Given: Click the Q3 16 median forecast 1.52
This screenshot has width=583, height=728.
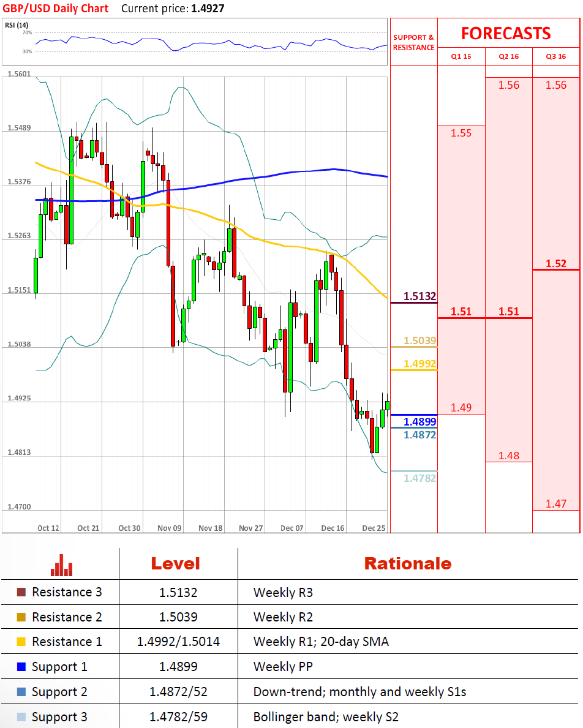Looking at the screenshot, I should (x=555, y=263).
